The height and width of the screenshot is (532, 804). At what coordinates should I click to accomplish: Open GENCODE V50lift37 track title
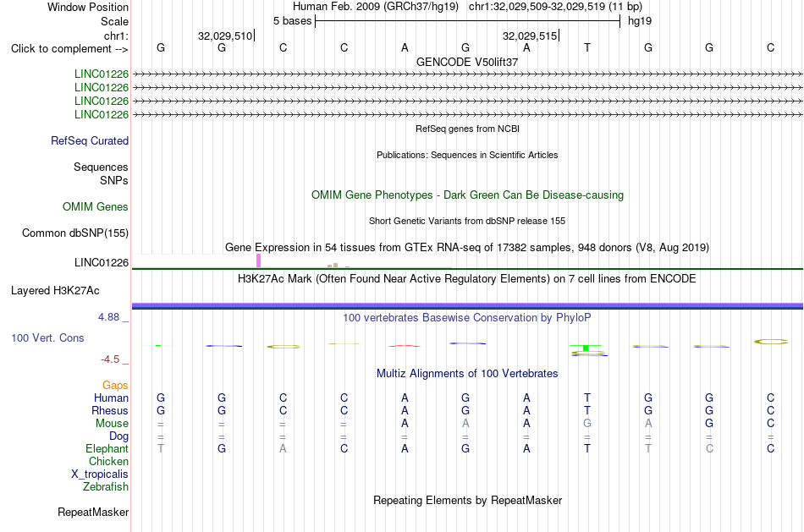[x=467, y=62]
